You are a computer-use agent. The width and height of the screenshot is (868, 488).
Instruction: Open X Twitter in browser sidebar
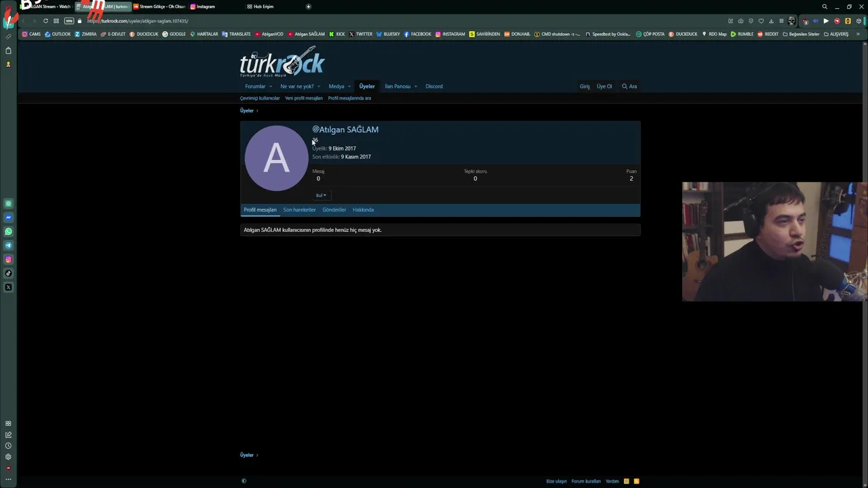coord(8,287)
